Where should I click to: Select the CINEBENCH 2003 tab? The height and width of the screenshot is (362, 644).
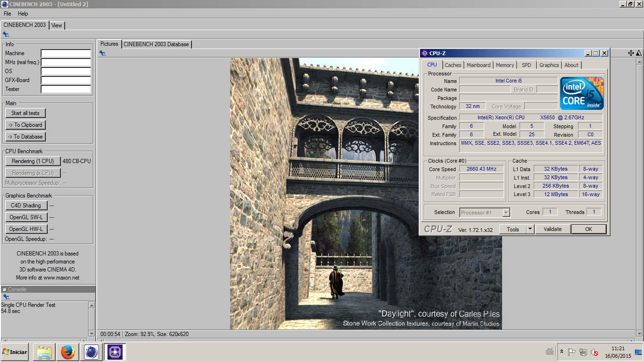click(x=25, y=25)
